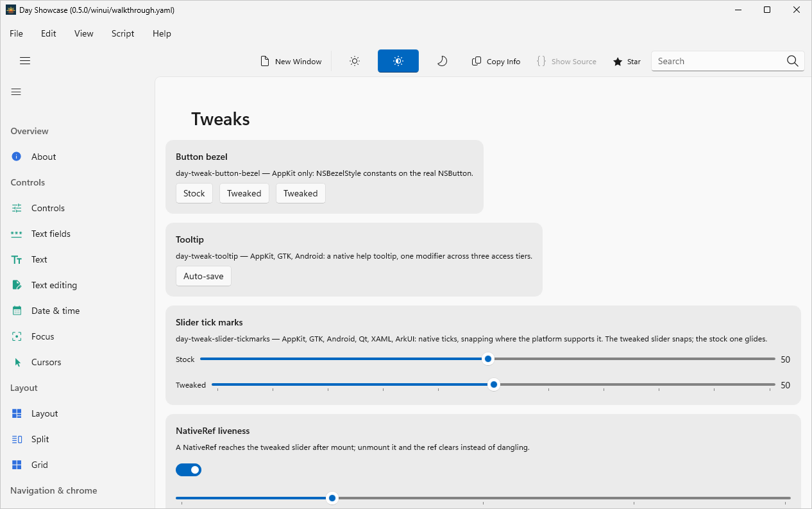
Task: Click the Layout tiles icon
Action: click(17, 413)
